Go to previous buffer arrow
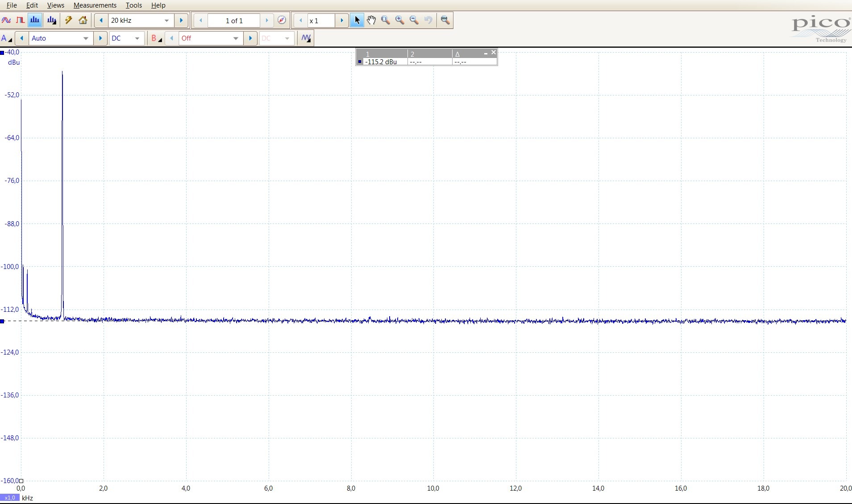Screen dimensions: 852x504 coord(201,21)
